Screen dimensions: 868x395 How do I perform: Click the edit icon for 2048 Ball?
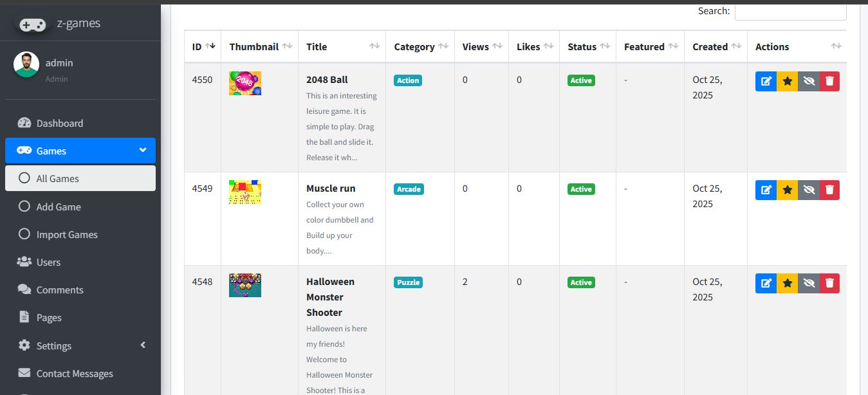pyautogui.click(x=766, y=81)
